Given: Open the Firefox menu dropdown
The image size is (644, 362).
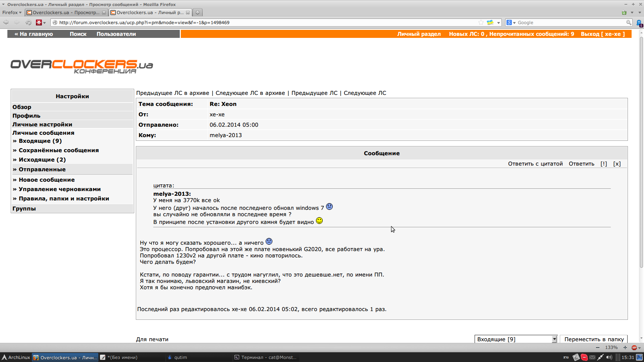Looking at the screenshot, I should 12,12.
